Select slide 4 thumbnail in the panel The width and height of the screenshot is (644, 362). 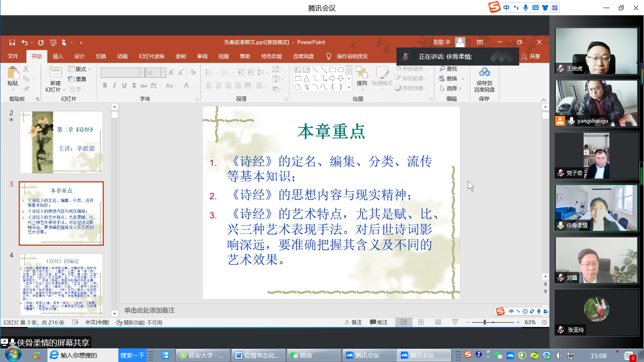point(61,284)
